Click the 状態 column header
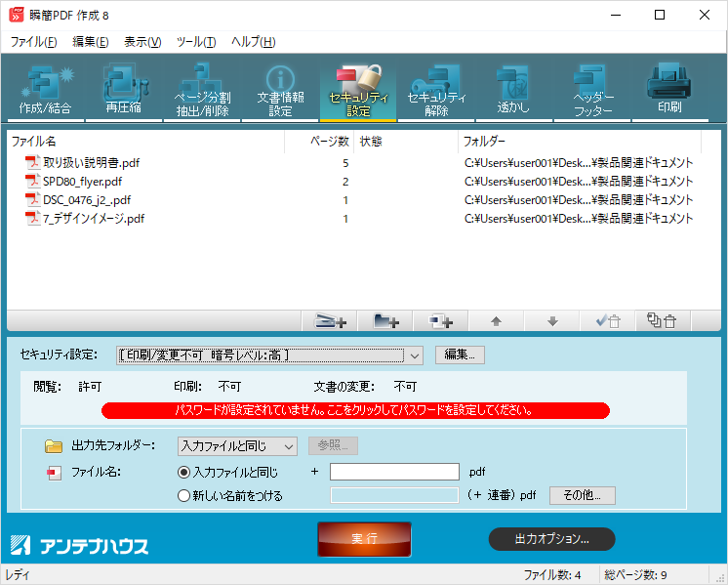The height and width of the screenshot is (585, 728). pyautogui.click(x=406, y=142)
